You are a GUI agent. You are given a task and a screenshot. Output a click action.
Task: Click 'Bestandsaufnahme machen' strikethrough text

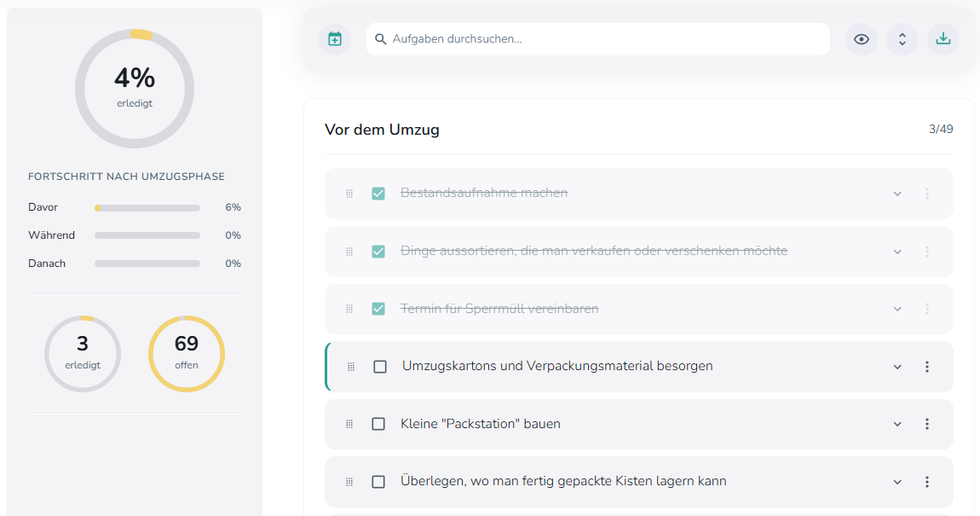click(484, 193)
